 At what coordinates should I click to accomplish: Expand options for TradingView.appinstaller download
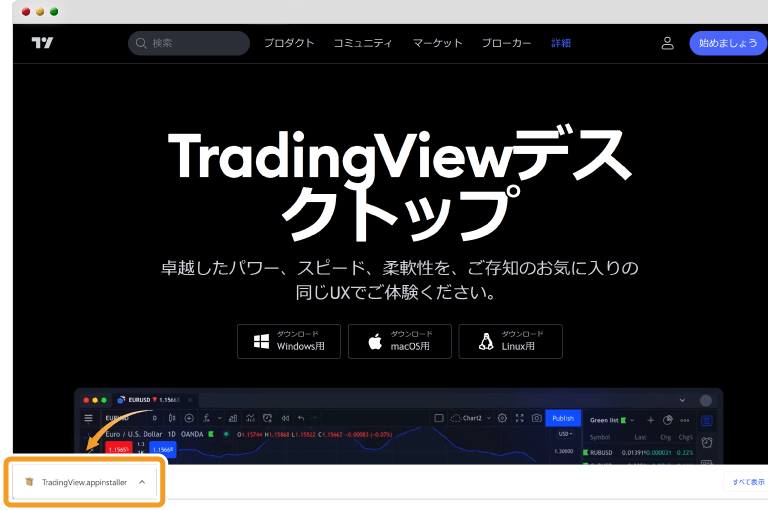pyautogui.click(x=142, y=482)
